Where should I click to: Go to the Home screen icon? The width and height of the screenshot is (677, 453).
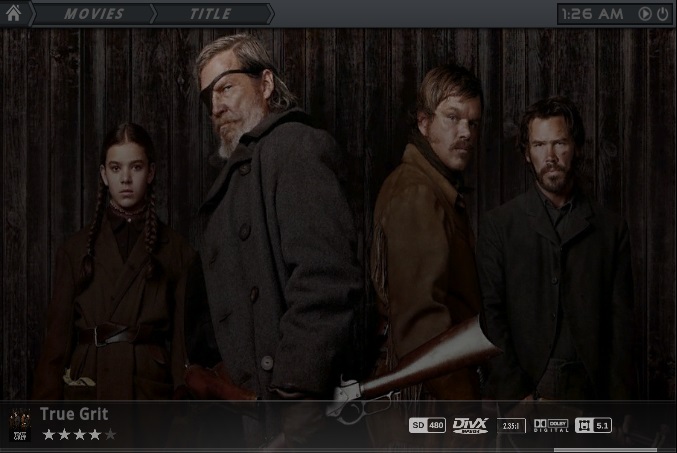coord(13,13)
